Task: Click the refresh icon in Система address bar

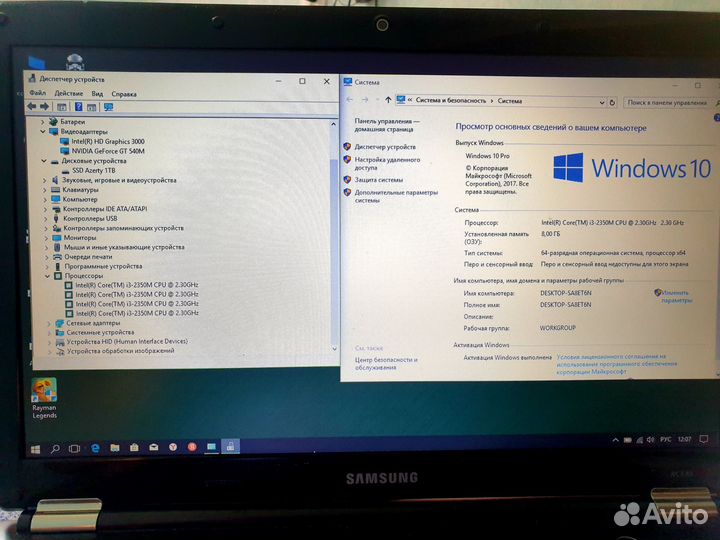Action: tap(612, 102)
